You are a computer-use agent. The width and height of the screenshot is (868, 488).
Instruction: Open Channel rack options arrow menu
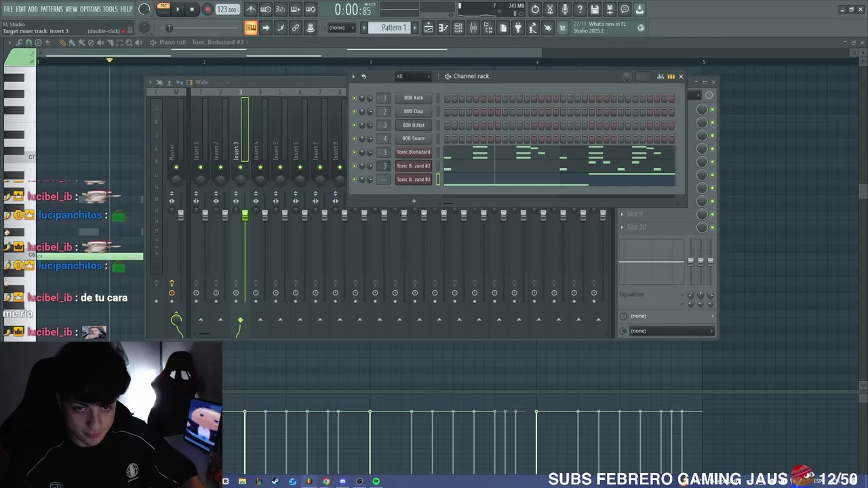click(x=353, y=77)
